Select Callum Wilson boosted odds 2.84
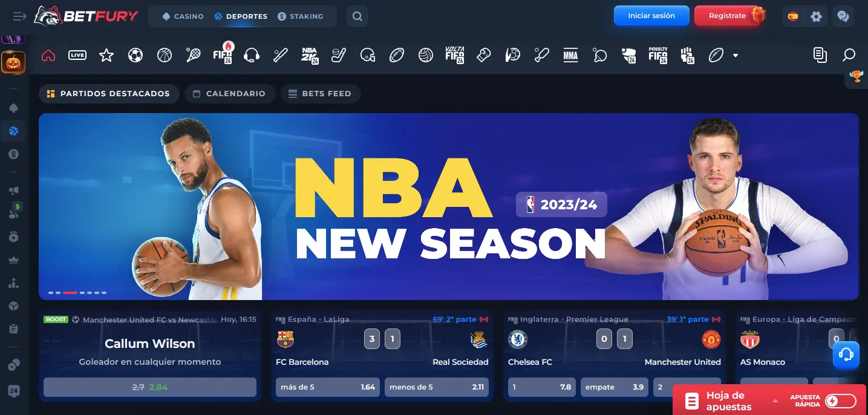868x415 pixels. pos(150,387)
